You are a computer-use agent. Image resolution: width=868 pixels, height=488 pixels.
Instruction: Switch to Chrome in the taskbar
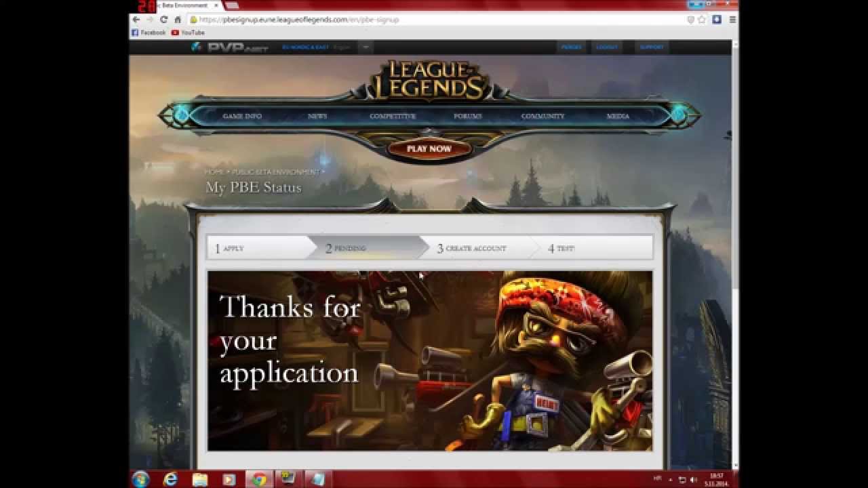259,479
